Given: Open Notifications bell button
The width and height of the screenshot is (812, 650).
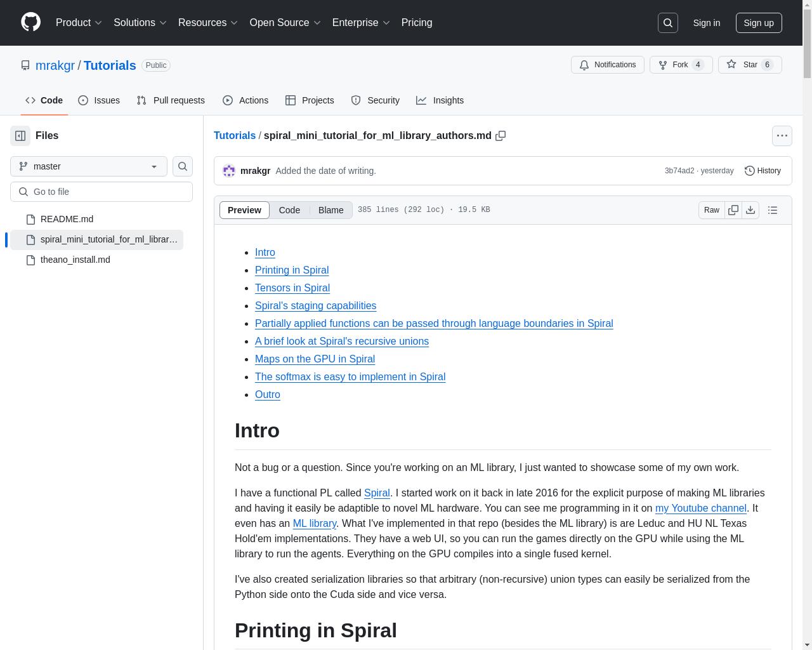Looking at the screenshot, I should pos(608,65).
